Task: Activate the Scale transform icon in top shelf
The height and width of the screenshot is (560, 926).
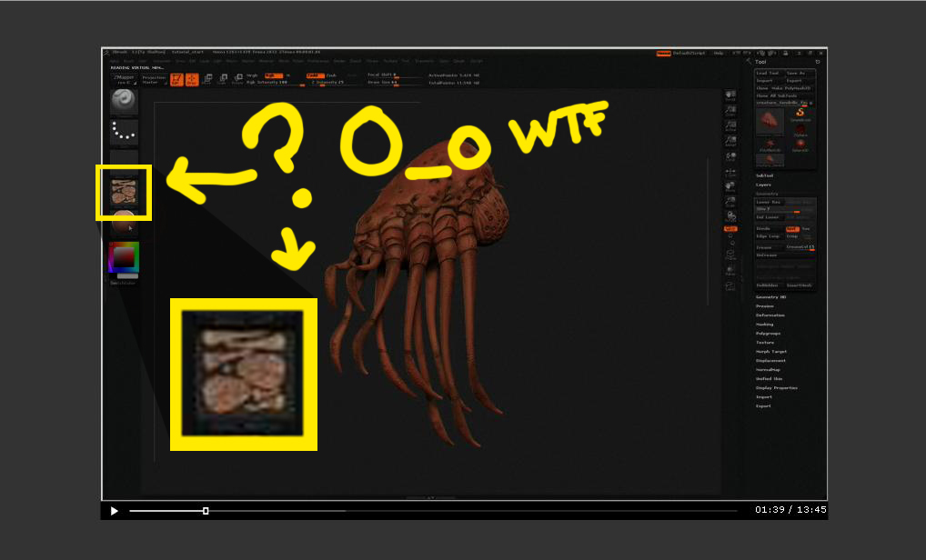Action: [223, 79]
